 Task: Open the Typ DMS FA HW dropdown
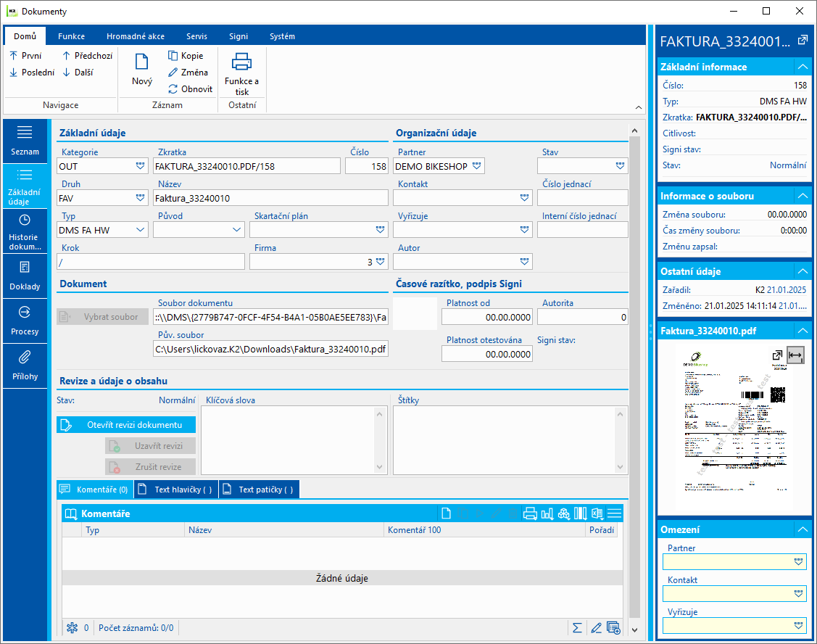pyautogui.click(x=140, y=230)
